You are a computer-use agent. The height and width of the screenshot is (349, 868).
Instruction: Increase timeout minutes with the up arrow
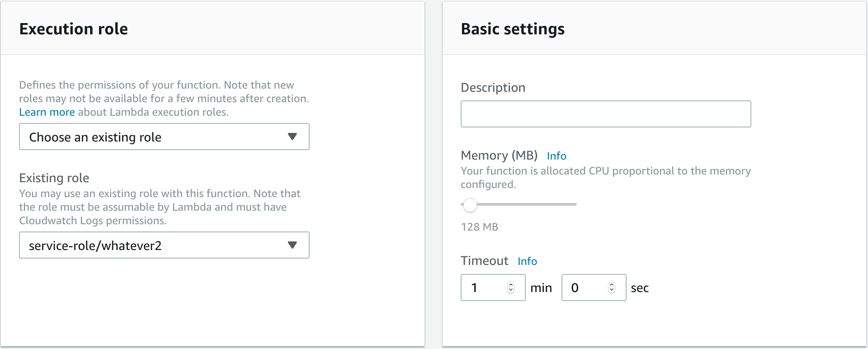[x=511, y=284]
